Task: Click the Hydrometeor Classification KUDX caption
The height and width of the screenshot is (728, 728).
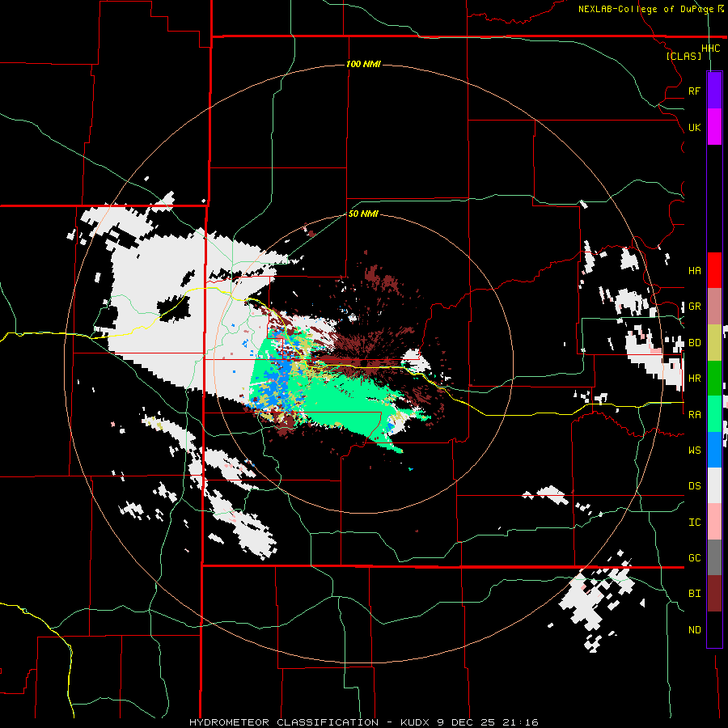Action: click(363, 722)
